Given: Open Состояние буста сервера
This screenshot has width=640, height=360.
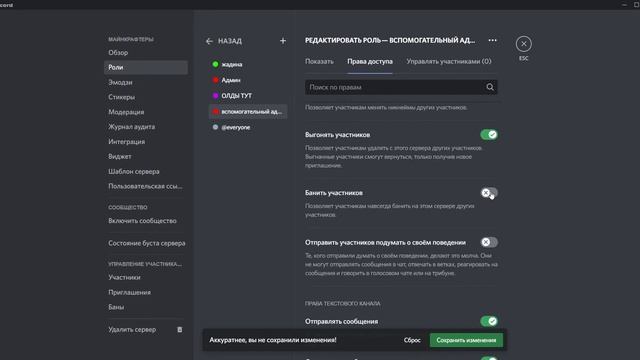Looking at the screenshot, I should (146, 243).
